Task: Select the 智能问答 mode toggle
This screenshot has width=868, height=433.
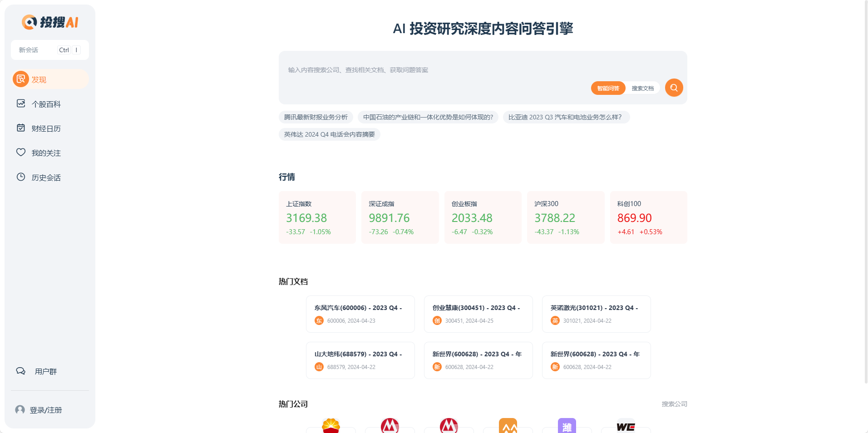Action: click(x=608, y=88)
